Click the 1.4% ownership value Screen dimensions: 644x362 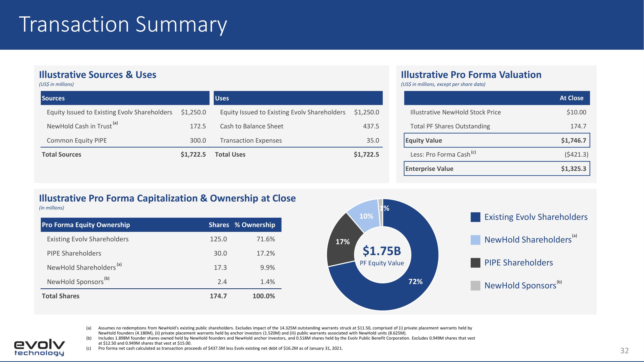[x=268, y=282]
